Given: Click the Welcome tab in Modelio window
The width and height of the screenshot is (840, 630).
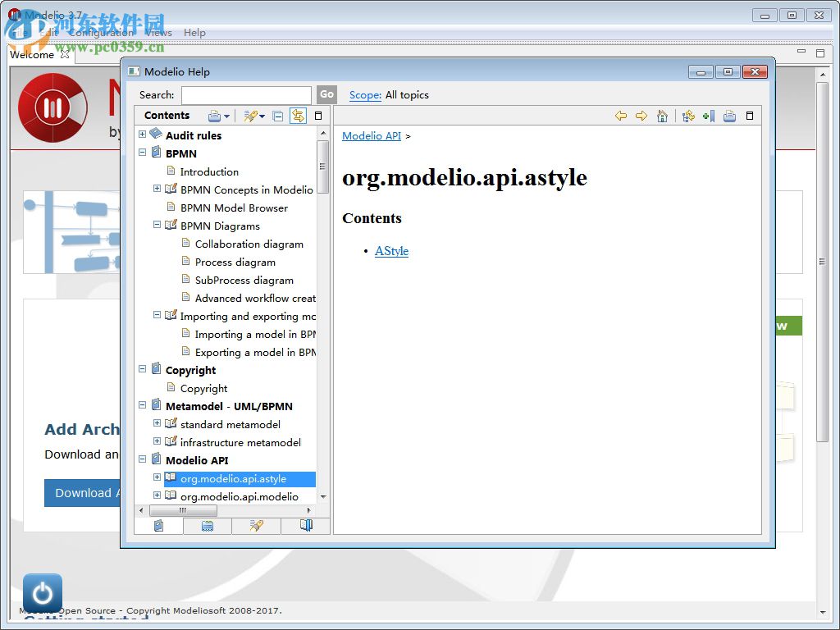Looking at the screenshot, I should 32,55.
